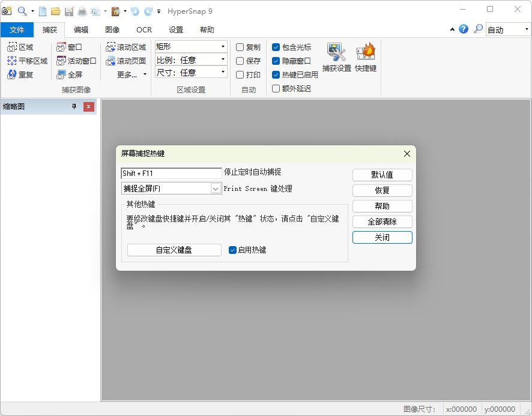The image size is (532, 416).
Task: Switch to the 设置 settings tab
Action: click(x=176, y=29)
